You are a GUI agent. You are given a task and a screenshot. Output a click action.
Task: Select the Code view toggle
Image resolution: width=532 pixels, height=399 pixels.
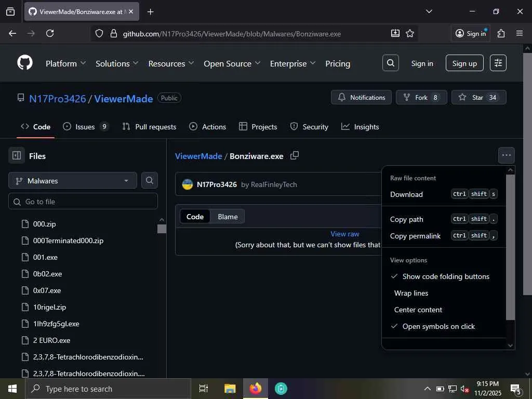[x=195, y=217]
